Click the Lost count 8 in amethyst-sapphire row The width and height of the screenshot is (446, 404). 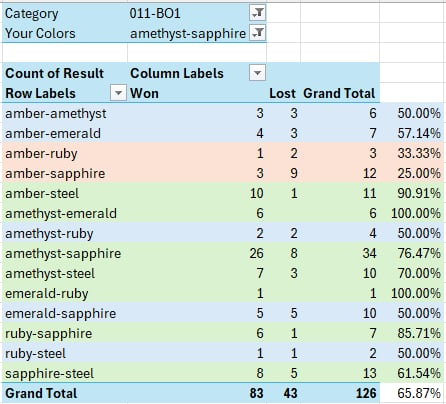pyautogui.click(x=283, y=253)
